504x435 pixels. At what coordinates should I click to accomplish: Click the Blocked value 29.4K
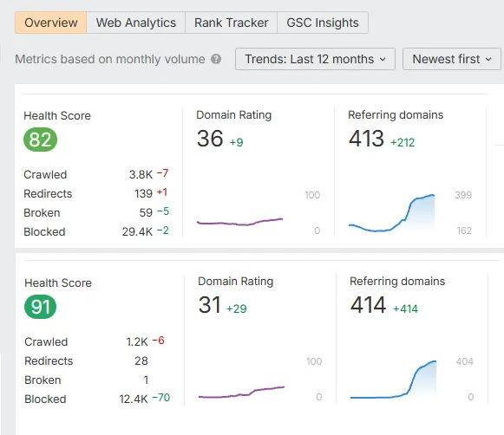tap(137, 231)
